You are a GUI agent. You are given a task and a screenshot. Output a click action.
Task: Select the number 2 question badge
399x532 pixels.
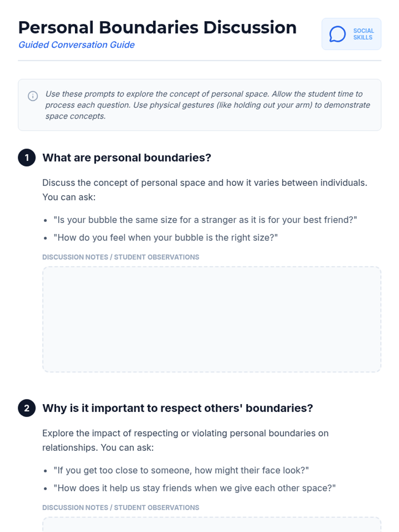coord(27,408)
